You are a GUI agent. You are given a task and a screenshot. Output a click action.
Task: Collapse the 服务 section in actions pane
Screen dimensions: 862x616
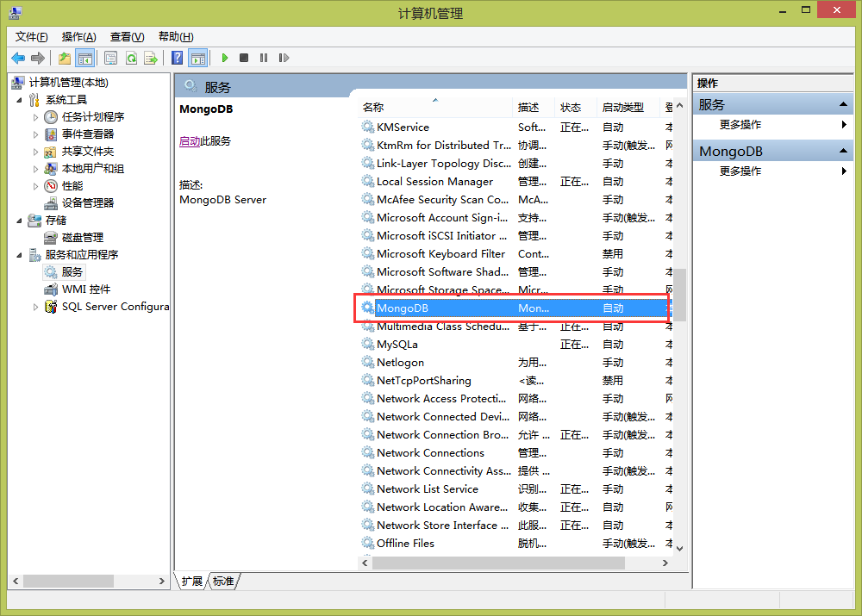tap(843, 104)
